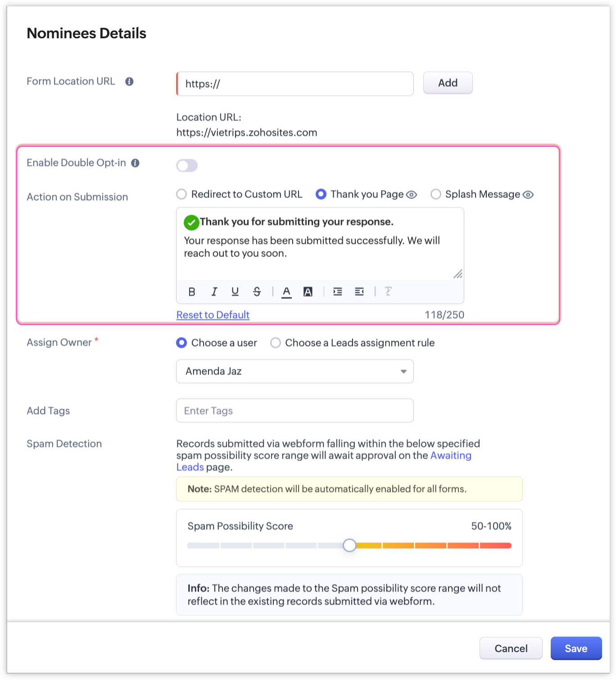616x680 pixels.
Task: Decrease indent in the message editor
Action: [x=359, y=292]
